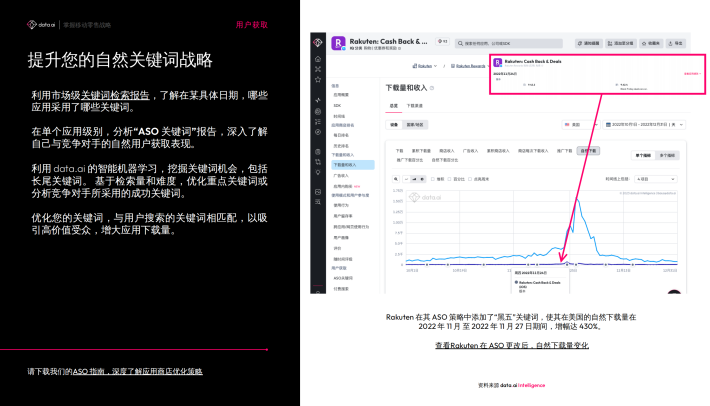Click the image gallery icon in the sidebar

318,192
